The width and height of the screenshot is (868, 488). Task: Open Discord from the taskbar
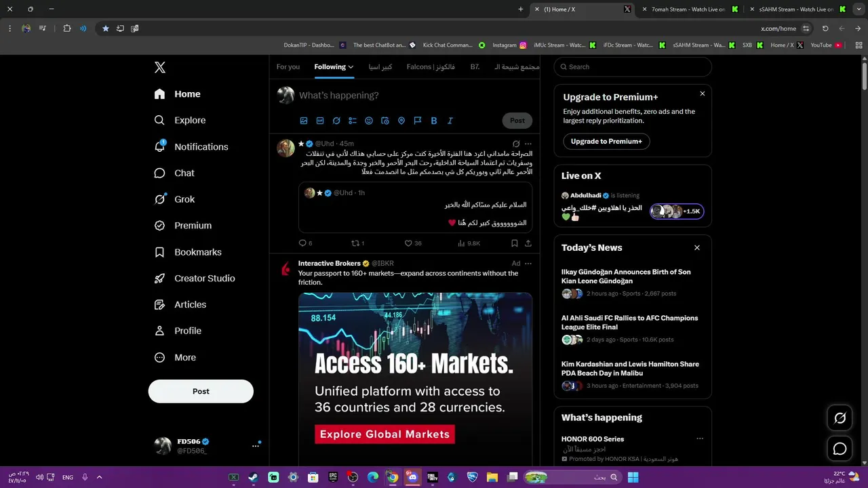pos(412,477)
